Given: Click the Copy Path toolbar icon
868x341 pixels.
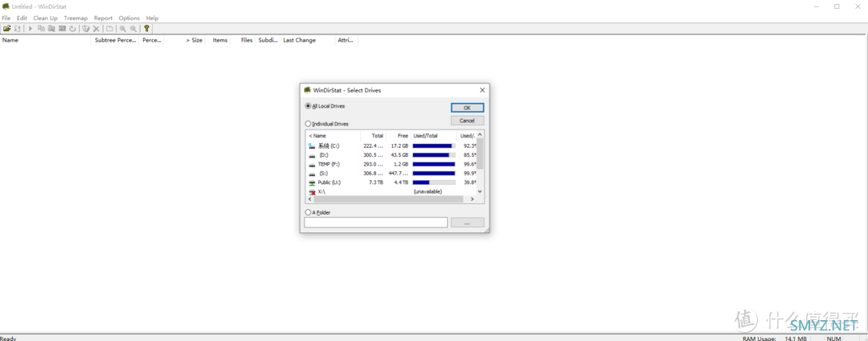Looking at the screenshot, I should (41, 28).
